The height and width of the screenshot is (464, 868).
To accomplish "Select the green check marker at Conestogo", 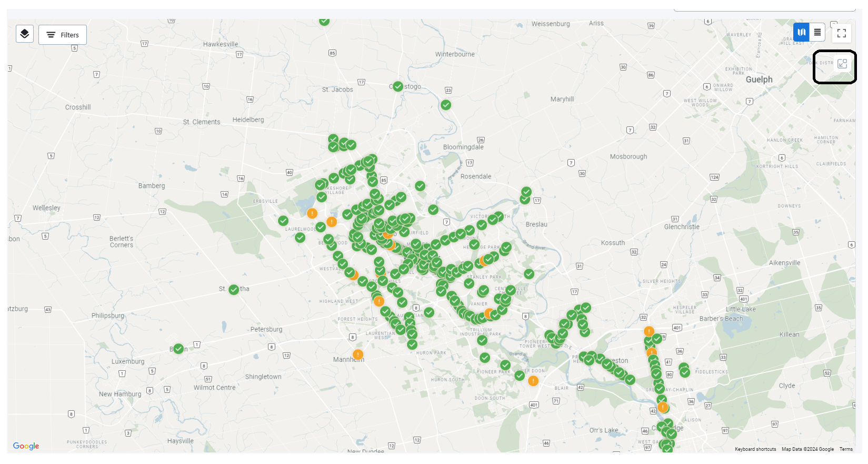I will pyautogui.click(x=398, y=86).
